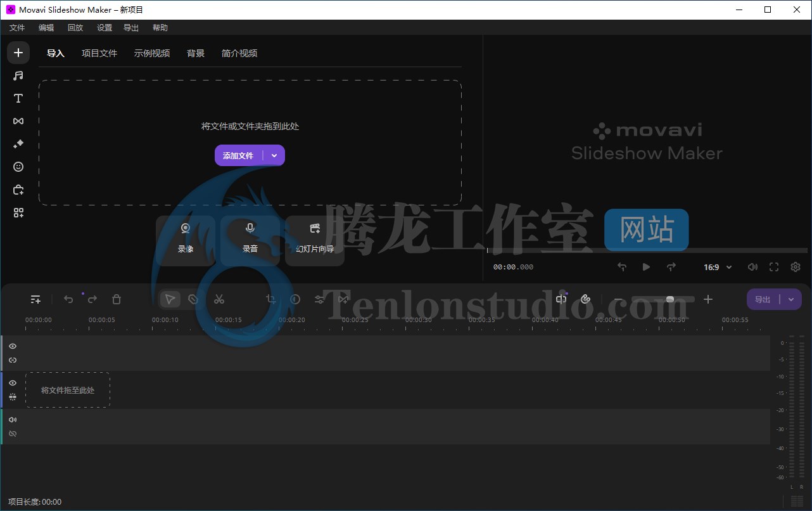The width and height of the screenshot is (812, 511).
Task: Undo the last action
Action: pyautogui.click(x=68, y=299)
